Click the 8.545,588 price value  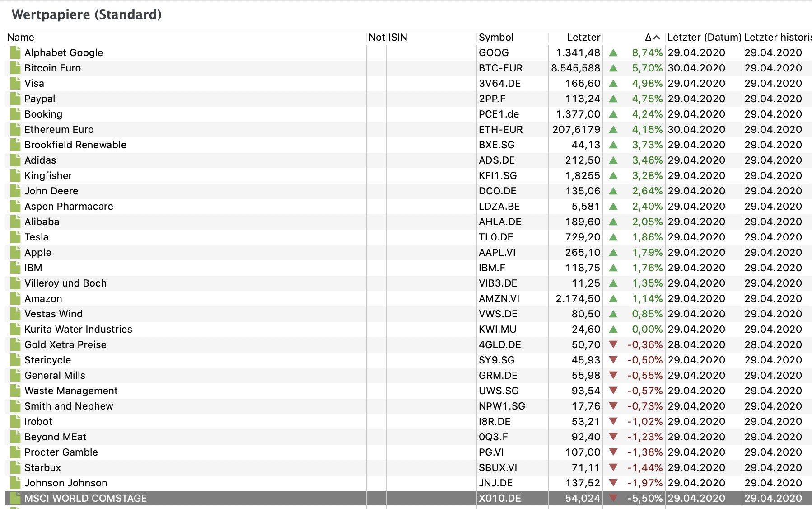tap(576, 68)
